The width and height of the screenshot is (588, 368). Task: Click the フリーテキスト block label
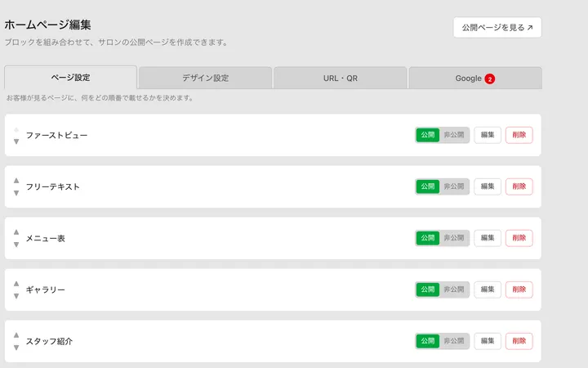point(52,186)
